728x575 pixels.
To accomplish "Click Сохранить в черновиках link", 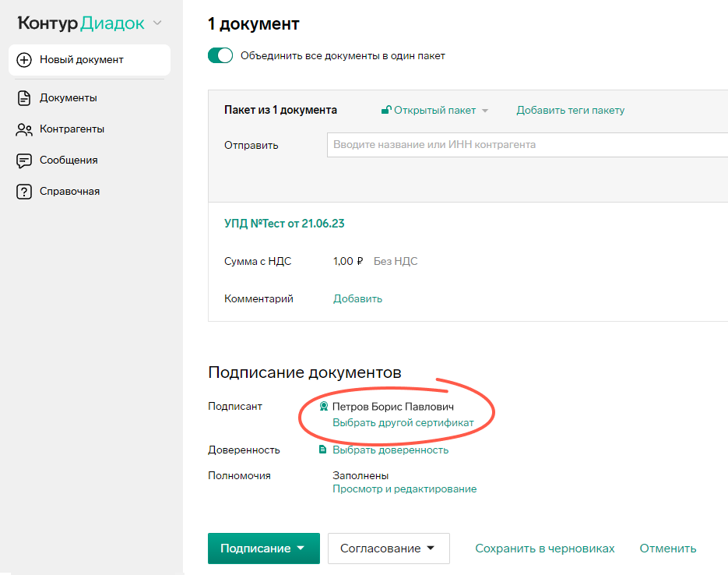I will pyautogui.click(x=544, y=549).
